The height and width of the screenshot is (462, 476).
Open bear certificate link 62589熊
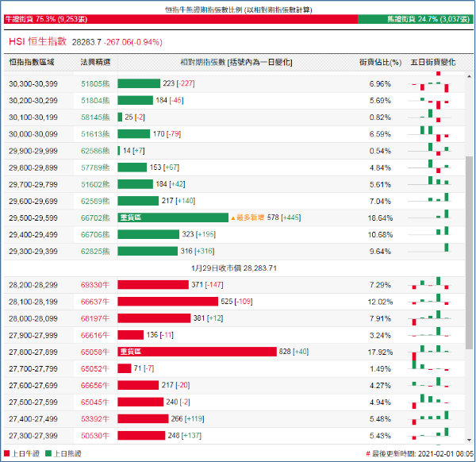[x=95, y=201]
